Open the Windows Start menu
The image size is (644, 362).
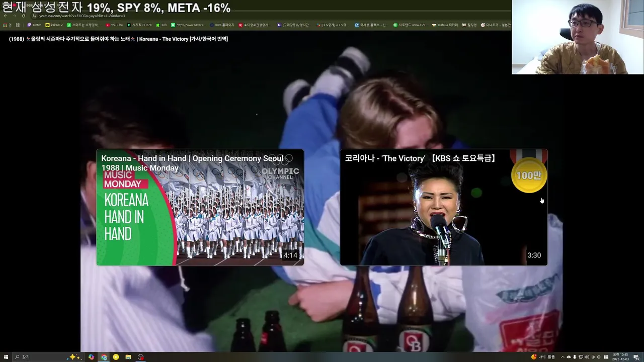6,357
